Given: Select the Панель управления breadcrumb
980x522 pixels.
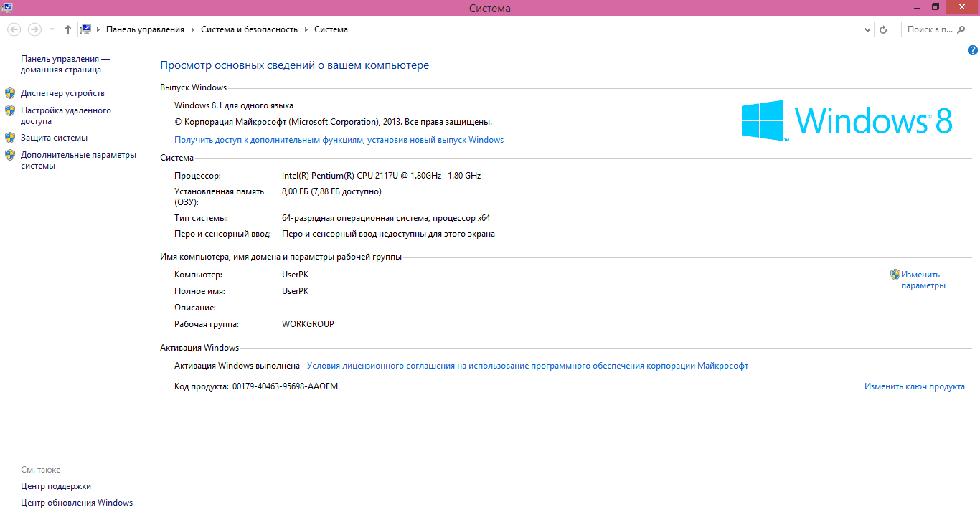Looking at the screenshot, I should pyautogui.click(x=145, y=29).
